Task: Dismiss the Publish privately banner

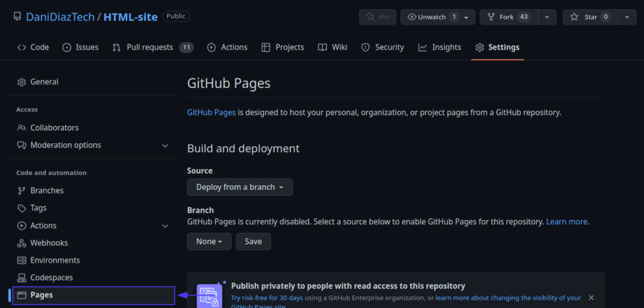Action: point(591,297)
